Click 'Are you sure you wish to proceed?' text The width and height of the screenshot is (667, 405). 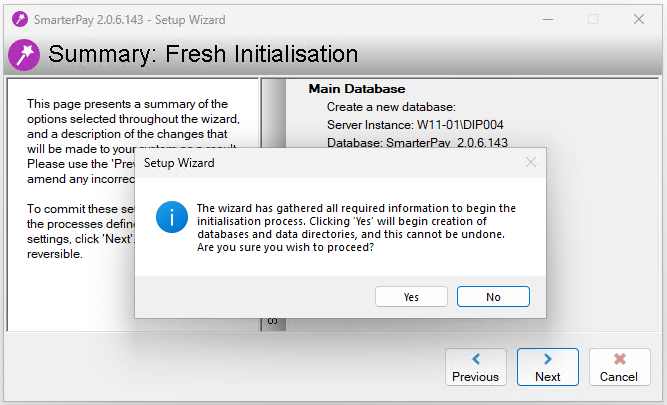[285, 247]
